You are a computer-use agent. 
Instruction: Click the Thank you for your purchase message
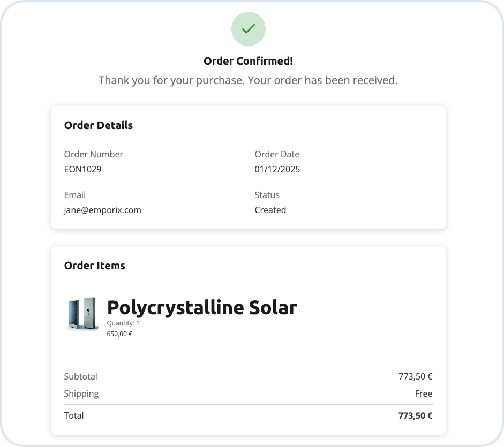coord(248,80)
